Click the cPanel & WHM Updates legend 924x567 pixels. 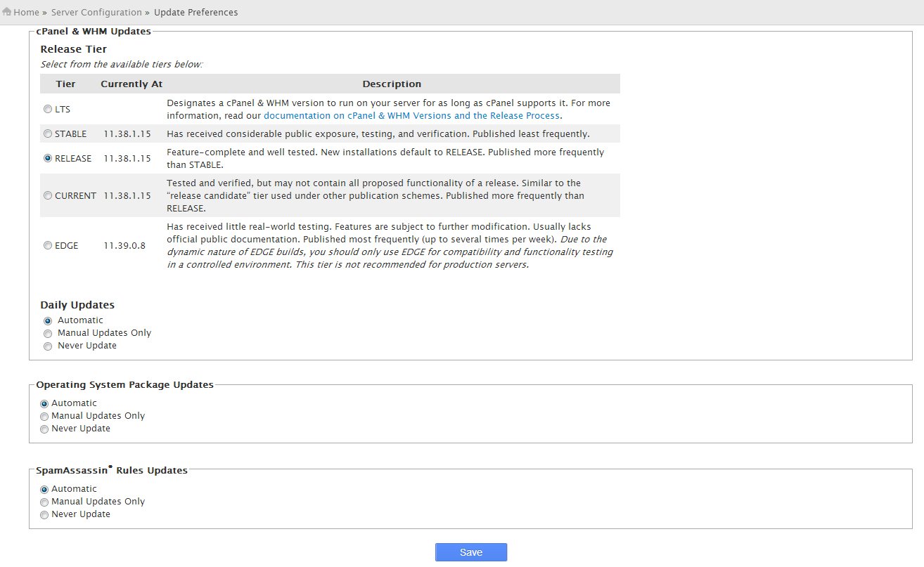click(94, 31)
